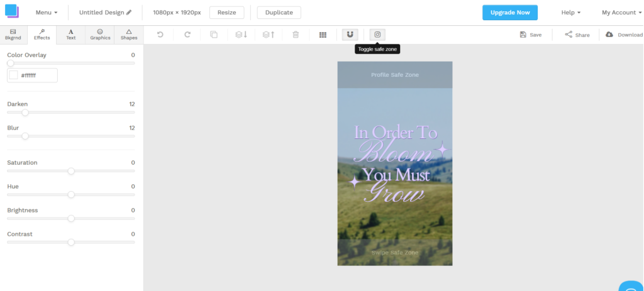Click the Contrast slider handle

tap(71, 242)
